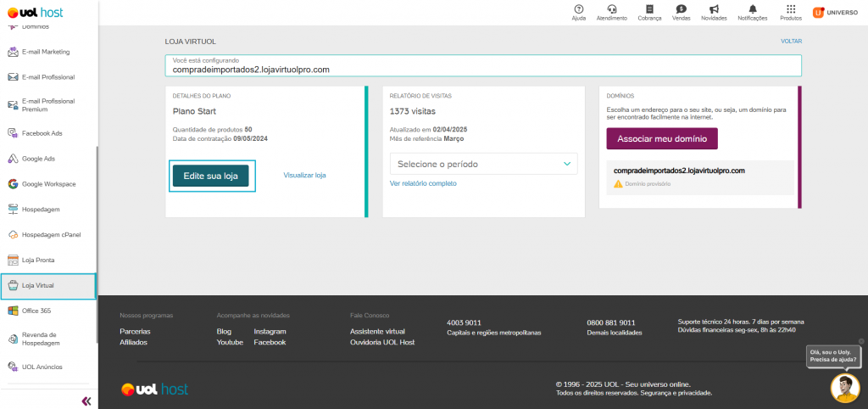Open the Parcerias footer link
This screenshot has width=868, height=409.
[x=135, y=332]
